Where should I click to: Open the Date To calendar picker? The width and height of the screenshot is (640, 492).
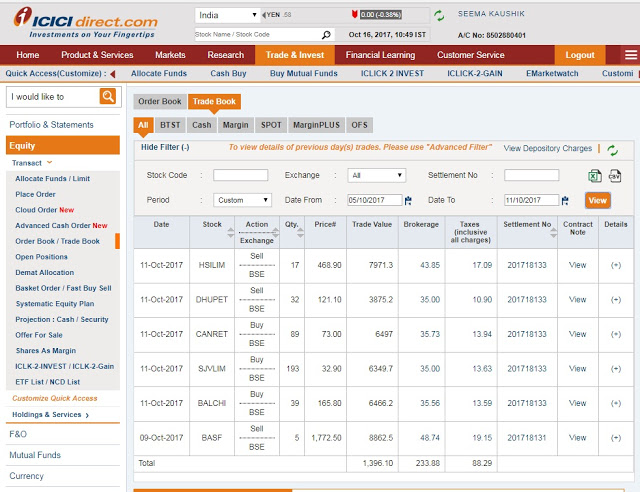point(565,200)
